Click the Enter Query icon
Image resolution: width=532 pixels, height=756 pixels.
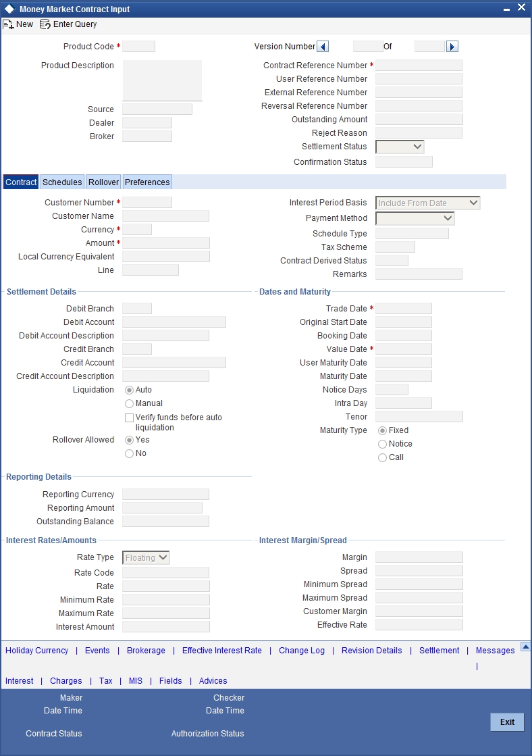point(45,24)
